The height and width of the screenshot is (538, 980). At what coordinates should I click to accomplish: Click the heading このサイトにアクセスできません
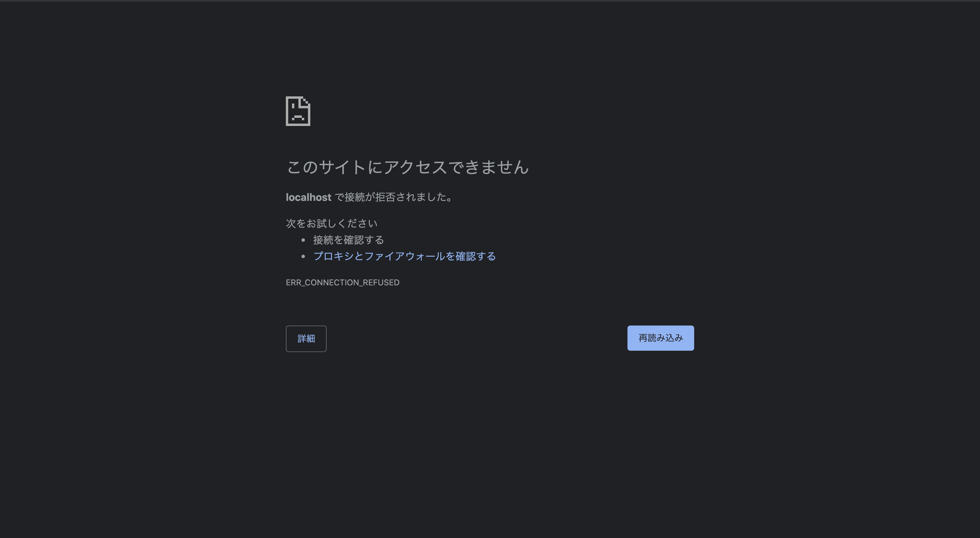407,168
